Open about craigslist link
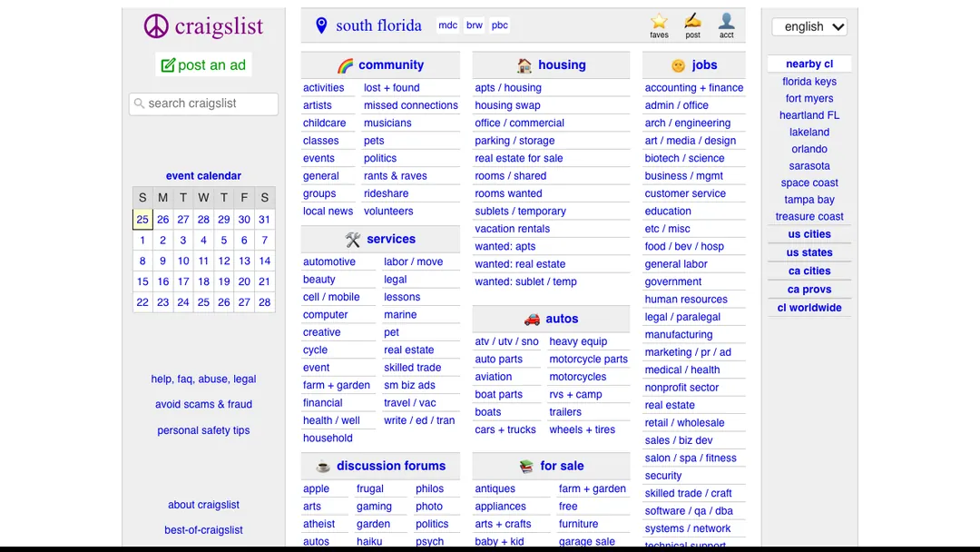This screenshot has height=552, width=980. point(204,505)
